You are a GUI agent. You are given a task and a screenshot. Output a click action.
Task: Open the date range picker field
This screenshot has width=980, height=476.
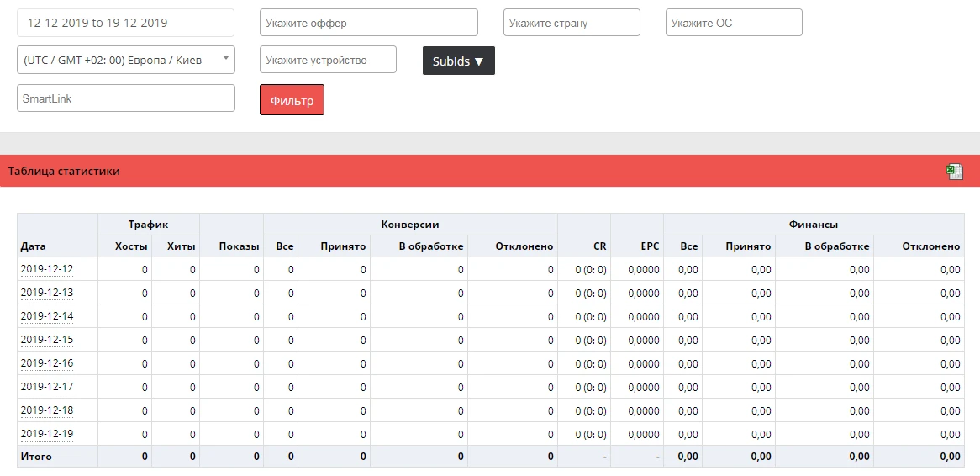tap(125, 23)
